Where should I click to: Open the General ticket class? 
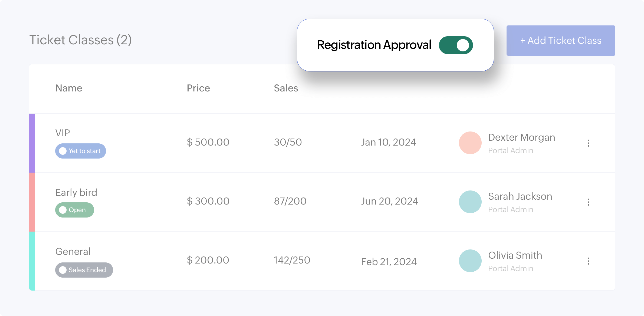point(73,252)
